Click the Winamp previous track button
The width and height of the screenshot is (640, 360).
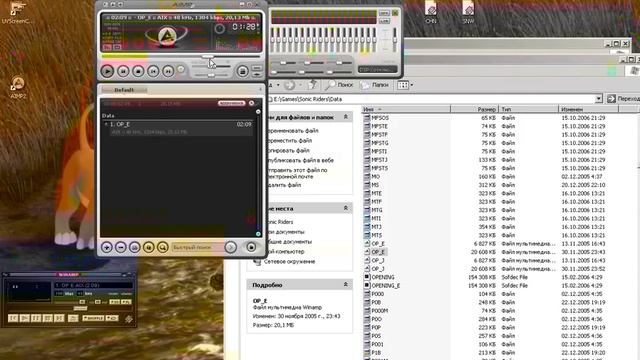13,318
